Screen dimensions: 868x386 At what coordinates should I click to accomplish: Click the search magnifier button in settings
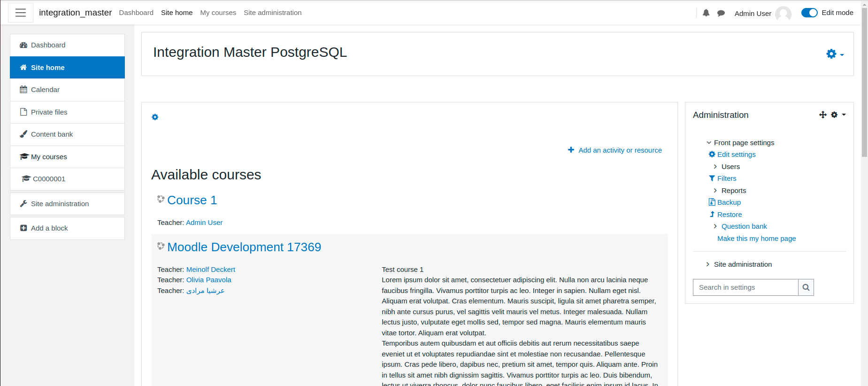tap(806, 287)
